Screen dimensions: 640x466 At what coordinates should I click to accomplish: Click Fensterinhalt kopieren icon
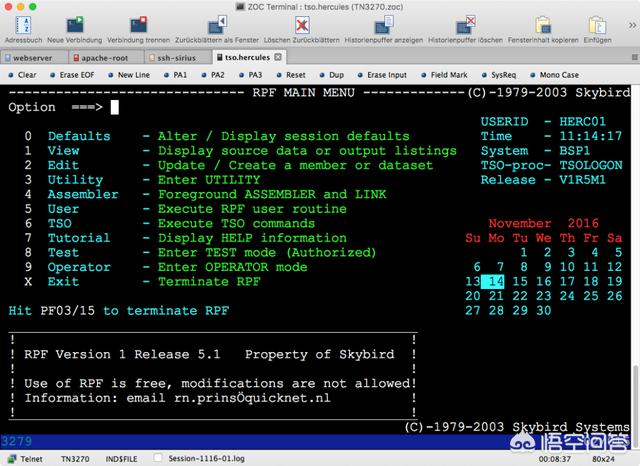coord(543,25)
